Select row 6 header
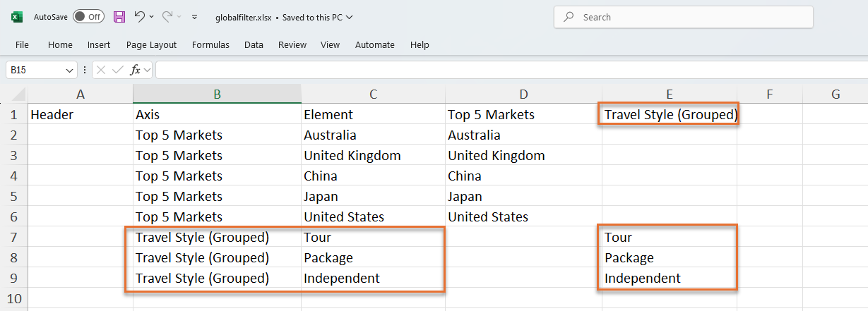The width and height of the screenshot is (868, 311). point(13,217)
